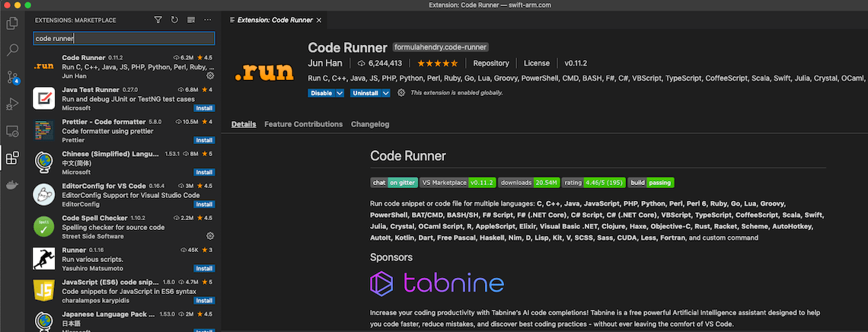This screenshot has height=332, width=868.
Task: Uninstall the Code Runner extension
Action: click(x=365, y=93)
